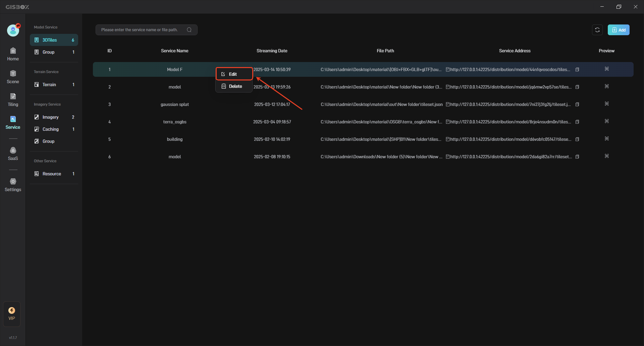644x346 pixels.
Task: Open Settings in the sidebar
Action: [13, 185]
